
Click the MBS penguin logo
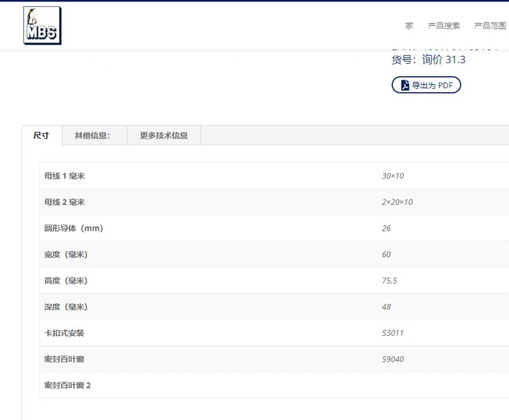pos(42,26)
